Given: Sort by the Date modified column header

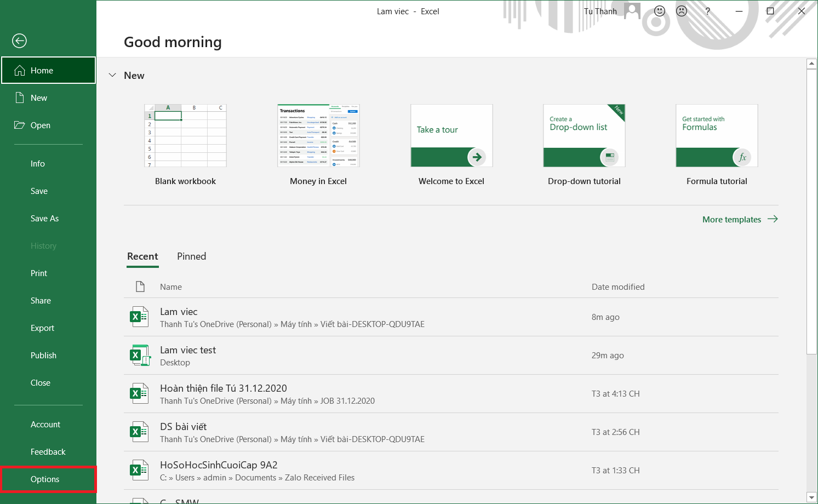Looking at the screenshot, I should click(618, 287).
